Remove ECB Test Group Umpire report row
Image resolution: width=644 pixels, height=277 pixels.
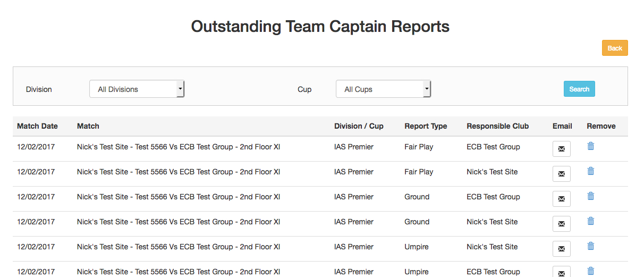click(590, 271)
